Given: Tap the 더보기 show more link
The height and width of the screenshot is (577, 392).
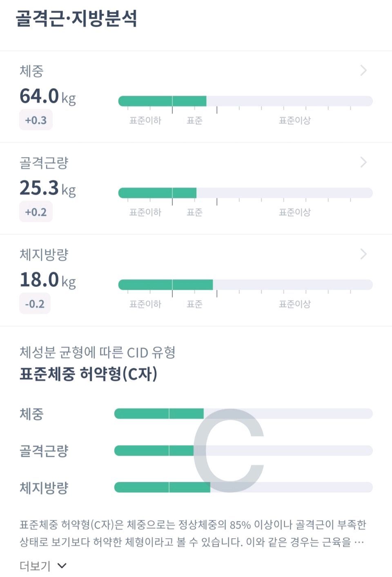Looking at the screenshot, I should tap(35, 566).
